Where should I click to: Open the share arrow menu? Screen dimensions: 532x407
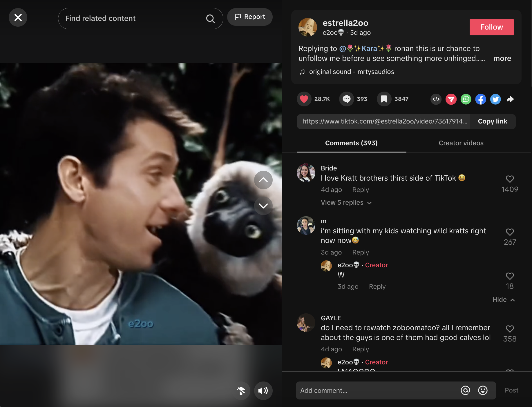[x=510, y=99]
